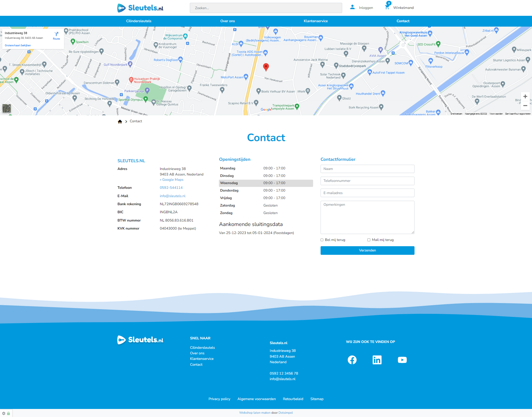The height and width of the screenshot is (417, 532).
Task: Open the LinkedIn social icon
Action: click(x=377, y=360)
